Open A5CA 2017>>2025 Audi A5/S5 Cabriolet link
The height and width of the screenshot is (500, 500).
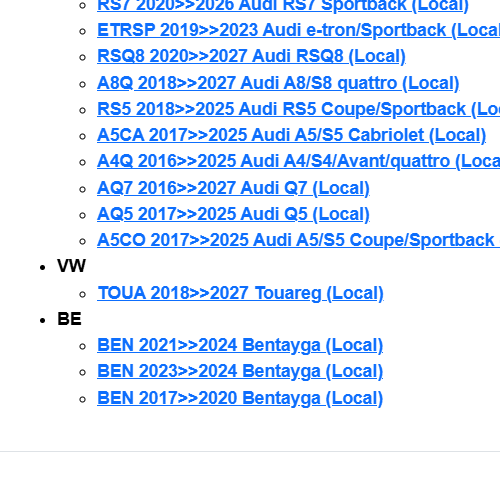click(x=292, y=135)
